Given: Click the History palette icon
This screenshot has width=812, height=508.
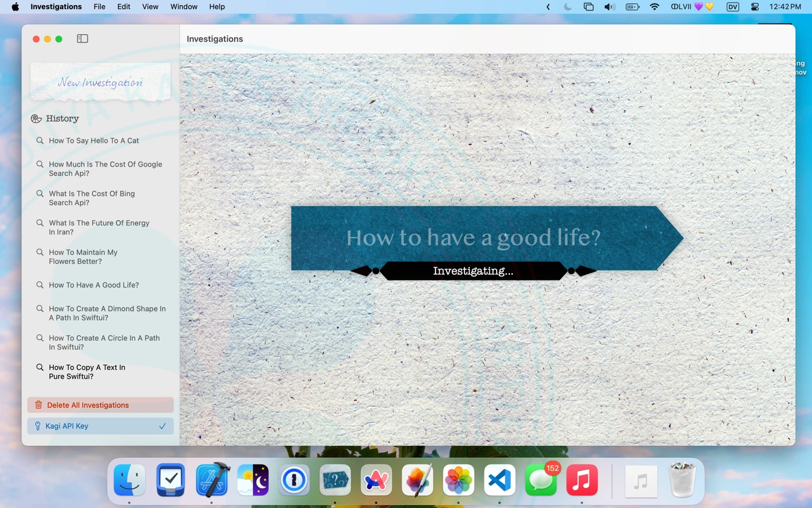Looking at the screenshot, I should point(36,118).
